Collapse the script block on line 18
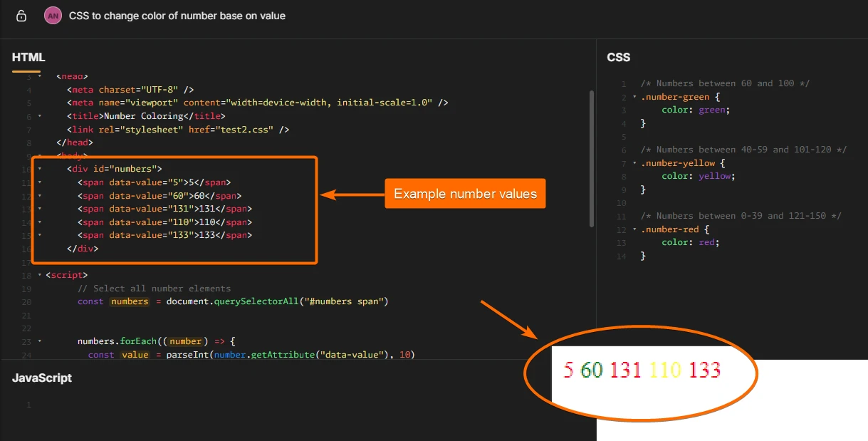This screenshot has width=868, height=441. click(x=40, y=274)
